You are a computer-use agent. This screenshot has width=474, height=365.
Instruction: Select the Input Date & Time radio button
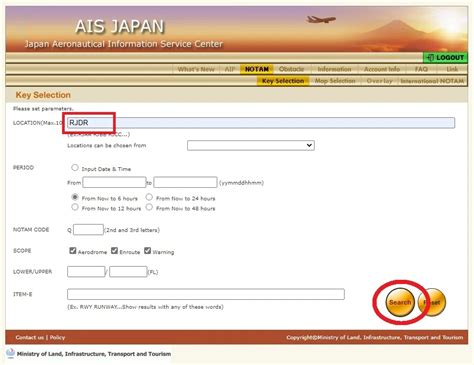(x=75, y=168)
